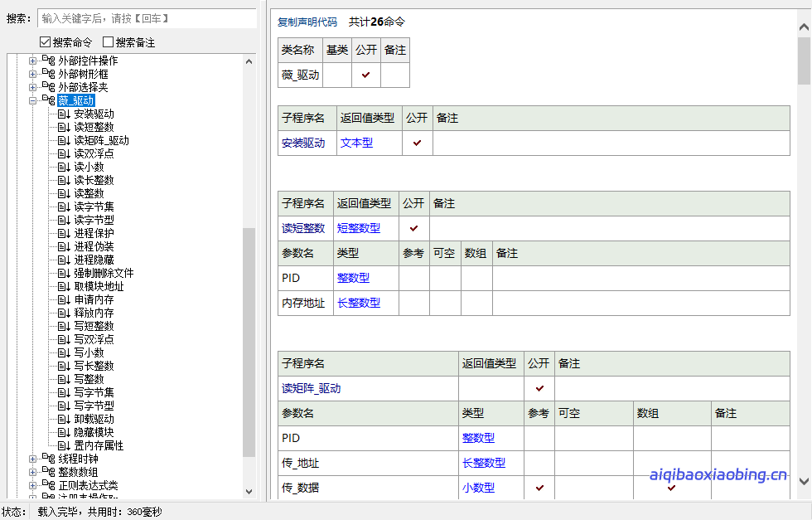Collapse the 薇_驱动 tree node

pos(33,100)
